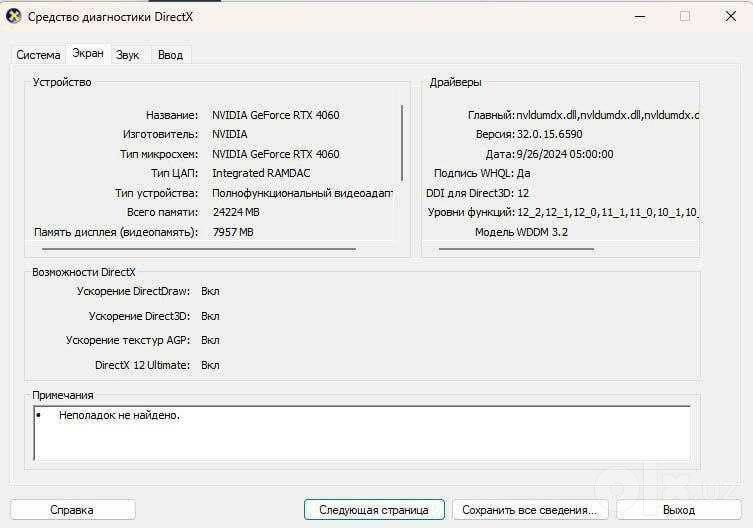Open the Звук tab
This screenshot has width=753, height=528.
click(128, 55)
